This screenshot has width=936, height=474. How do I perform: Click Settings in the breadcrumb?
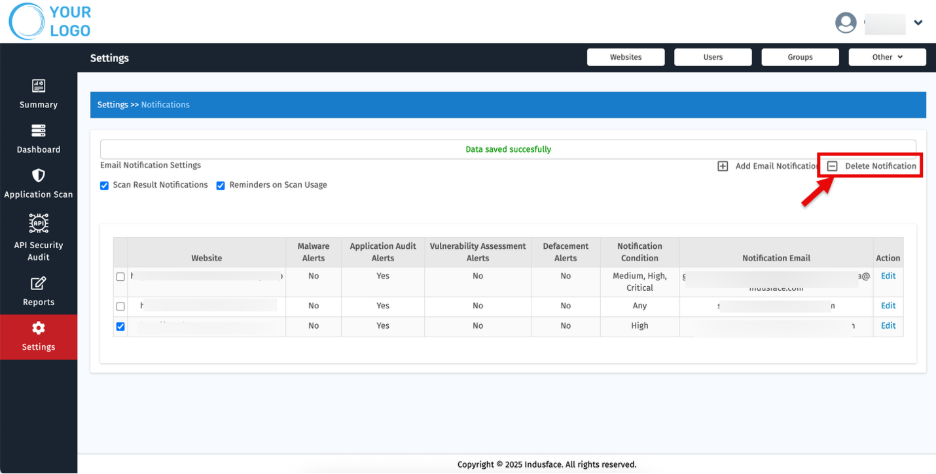coord(113,104)
